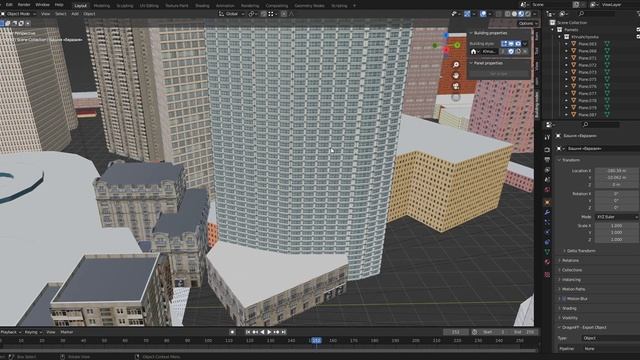Select rendered viewport shading
This screenshot has height=360, width=640.
pyautogui.click(x=528, y=14)
